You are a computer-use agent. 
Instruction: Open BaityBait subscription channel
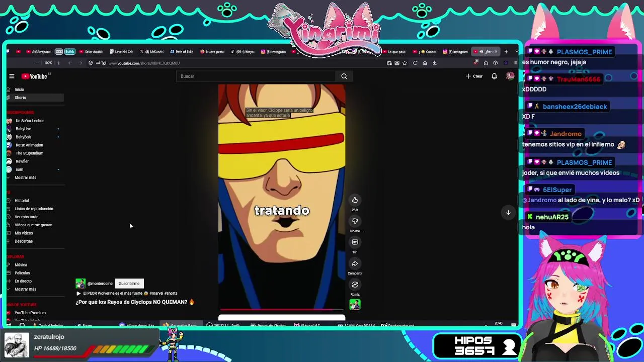(23, 137)
